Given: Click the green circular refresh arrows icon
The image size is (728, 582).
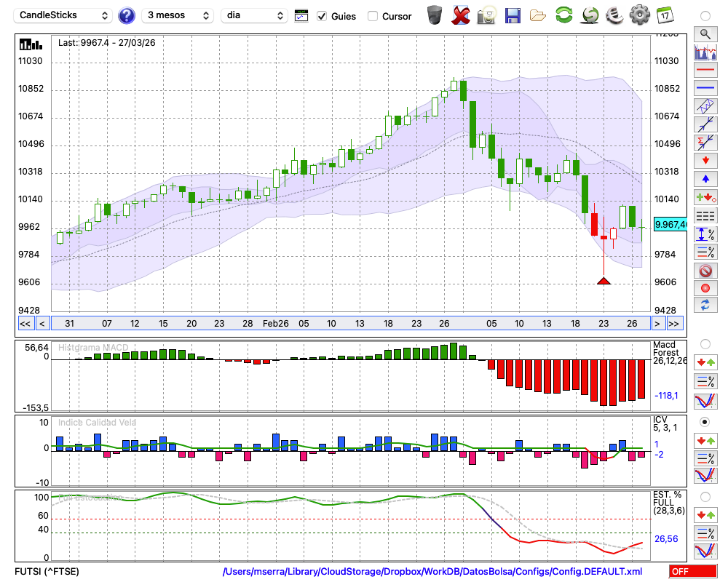Looking at the screenshot, I should (563, 15).
